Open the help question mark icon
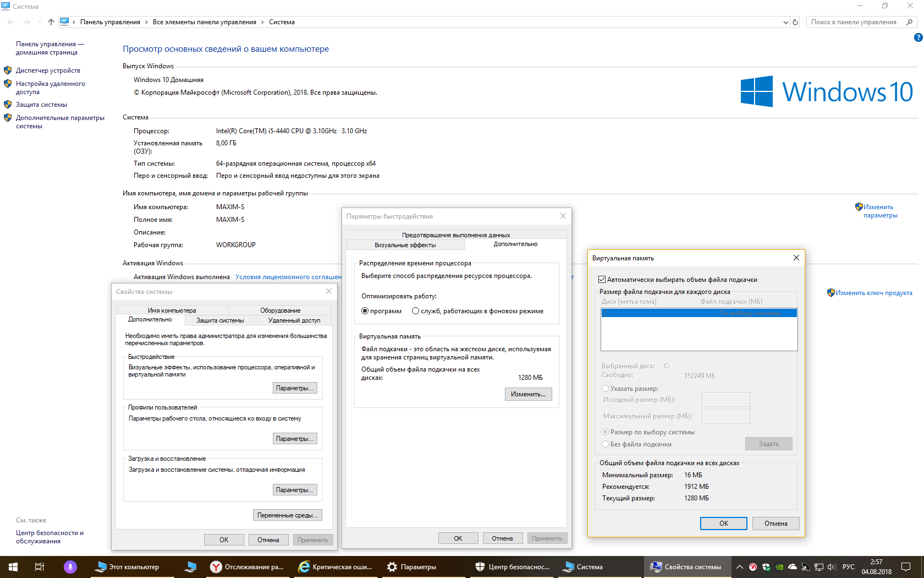The image size is (924, 578). [x=918, y=37]
